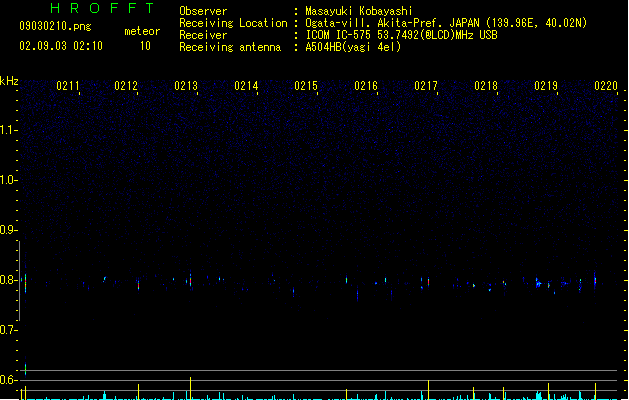Image resolution: width=629 pixels, height=400 pixels.
Task: Select the file name 09030210.png
Action: (x=55, y=26)
